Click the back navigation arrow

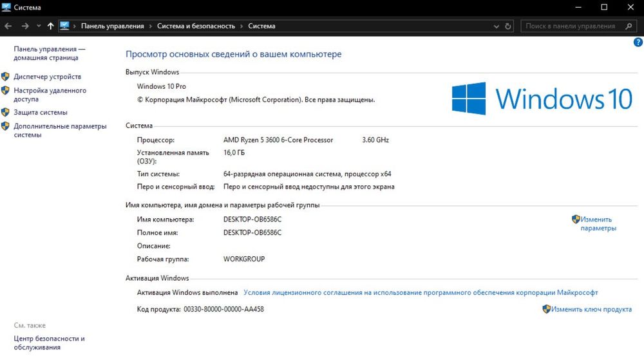coord(8,26)
